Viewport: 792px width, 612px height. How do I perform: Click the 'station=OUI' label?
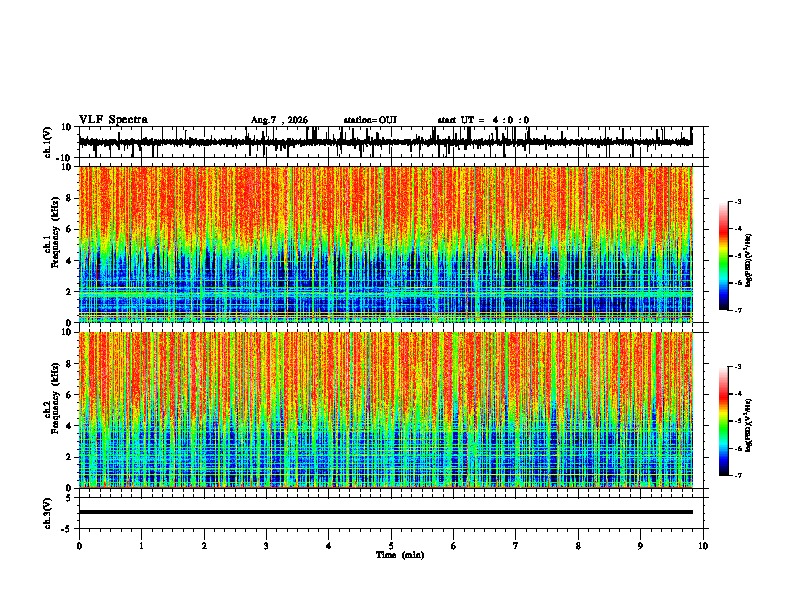pos(370,120)
